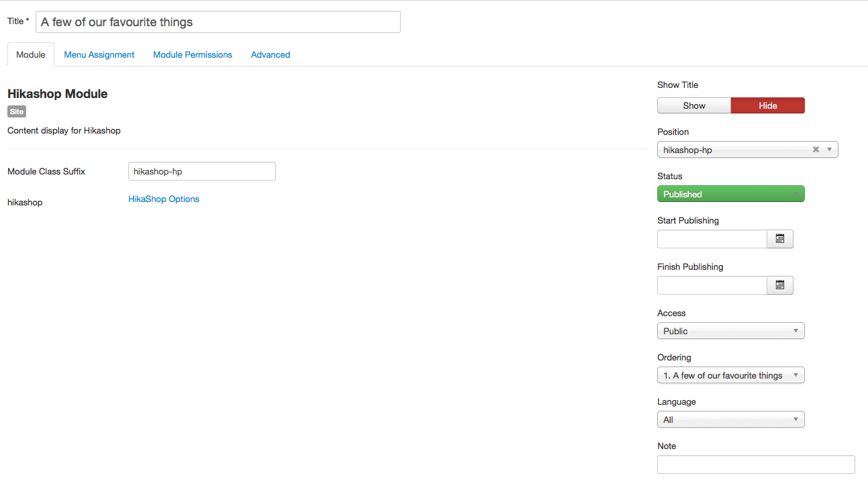Open the Language dropdown
Image resolution: width=868 pixels, height=490 pixels.
tap(730, 420)
